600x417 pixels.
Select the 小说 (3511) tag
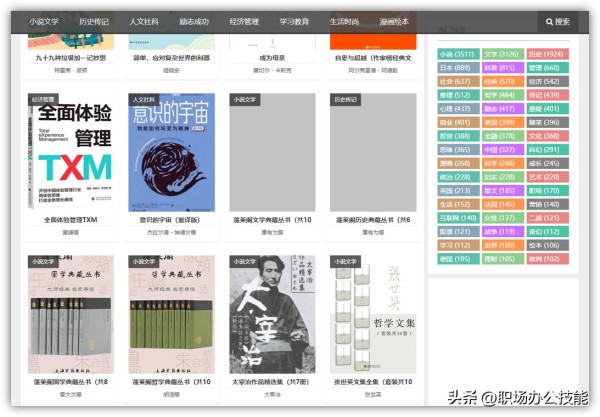click(457, 54)
